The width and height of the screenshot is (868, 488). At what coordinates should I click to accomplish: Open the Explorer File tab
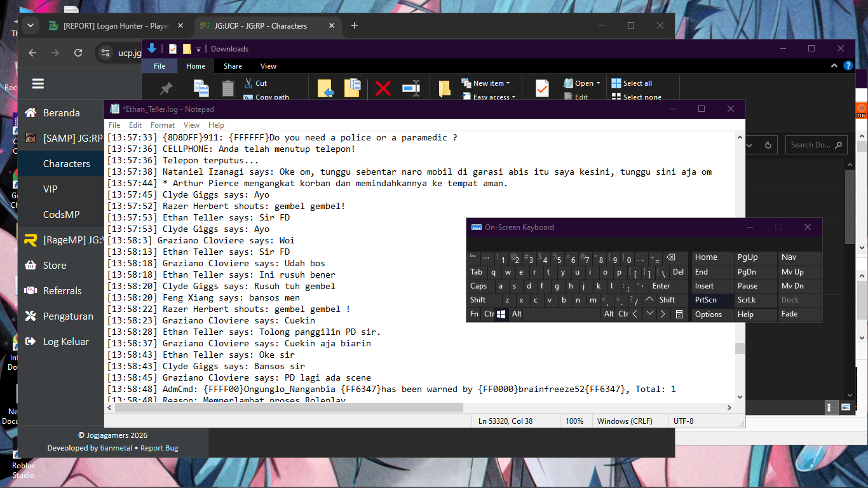tap(159, 66)
